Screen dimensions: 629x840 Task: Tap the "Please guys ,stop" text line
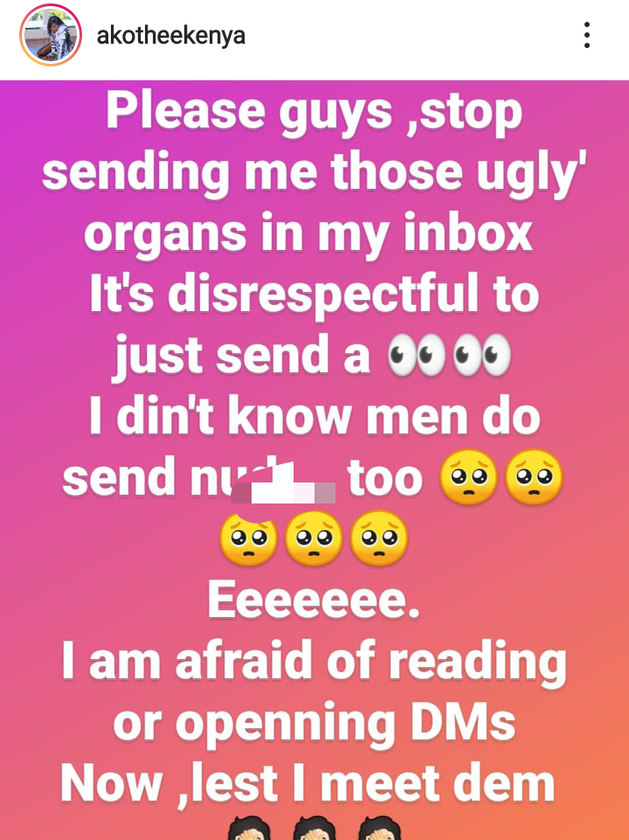point(314,112)
